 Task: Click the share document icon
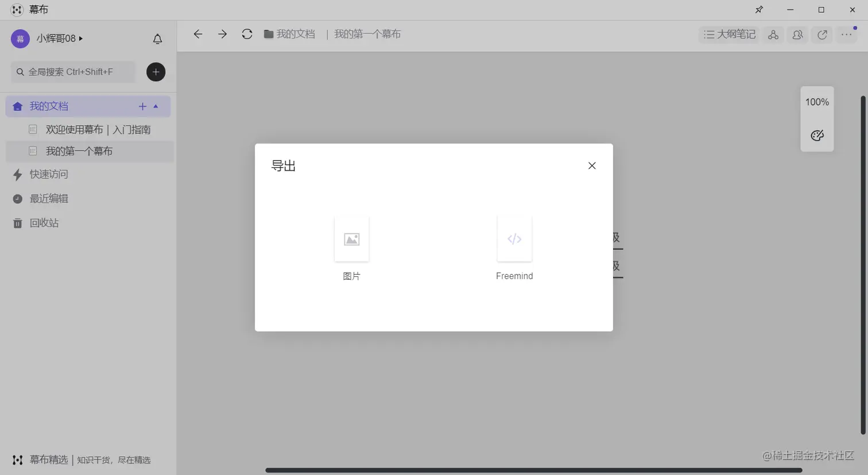822,34
